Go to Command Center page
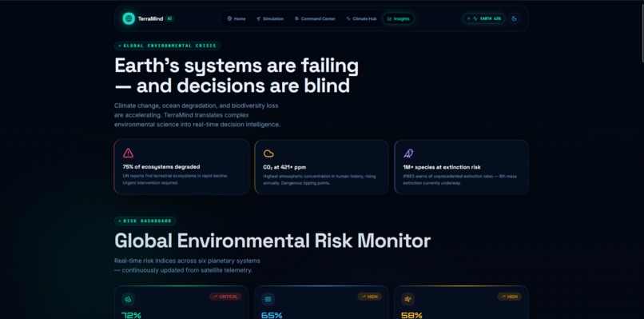 pos(315,19)
